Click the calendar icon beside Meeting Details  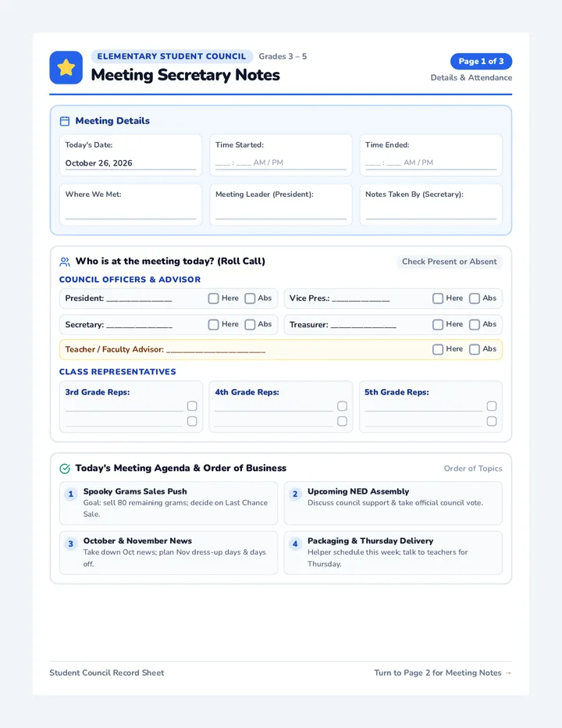[x=65, y=121]
